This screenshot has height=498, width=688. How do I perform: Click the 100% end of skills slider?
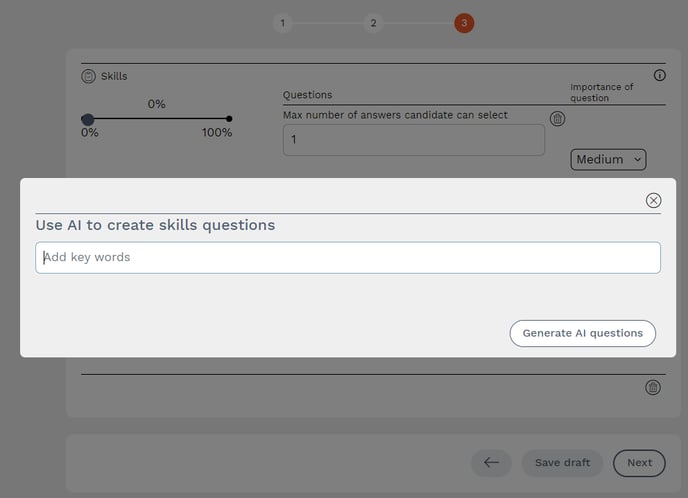coord(229,119)
